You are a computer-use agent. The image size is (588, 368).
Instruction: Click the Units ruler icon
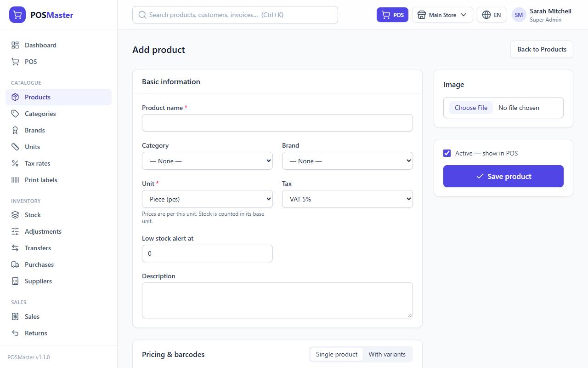click(x=15, y=147)
